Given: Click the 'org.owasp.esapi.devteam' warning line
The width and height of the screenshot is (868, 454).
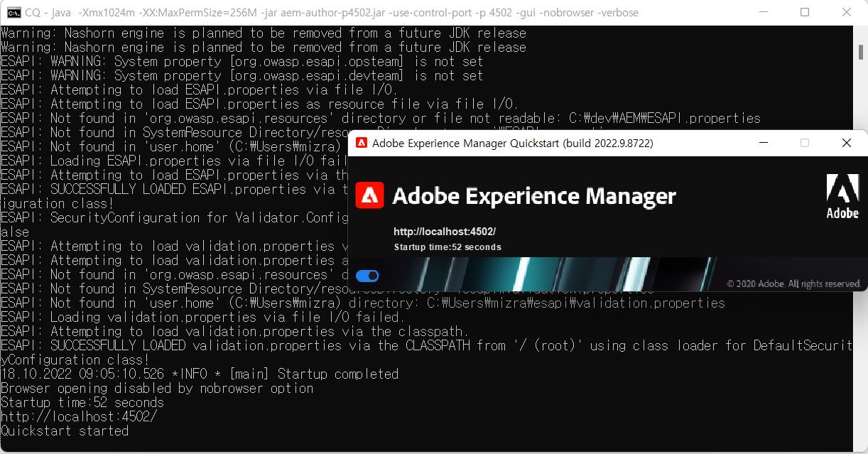Looking at the screenshot, I should (242, 75).
